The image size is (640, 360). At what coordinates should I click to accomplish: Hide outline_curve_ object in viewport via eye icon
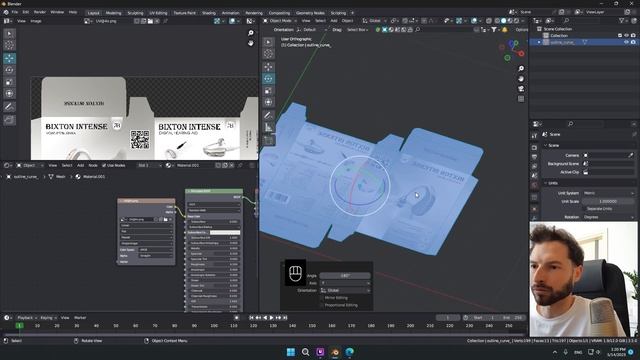click(626, 42)
